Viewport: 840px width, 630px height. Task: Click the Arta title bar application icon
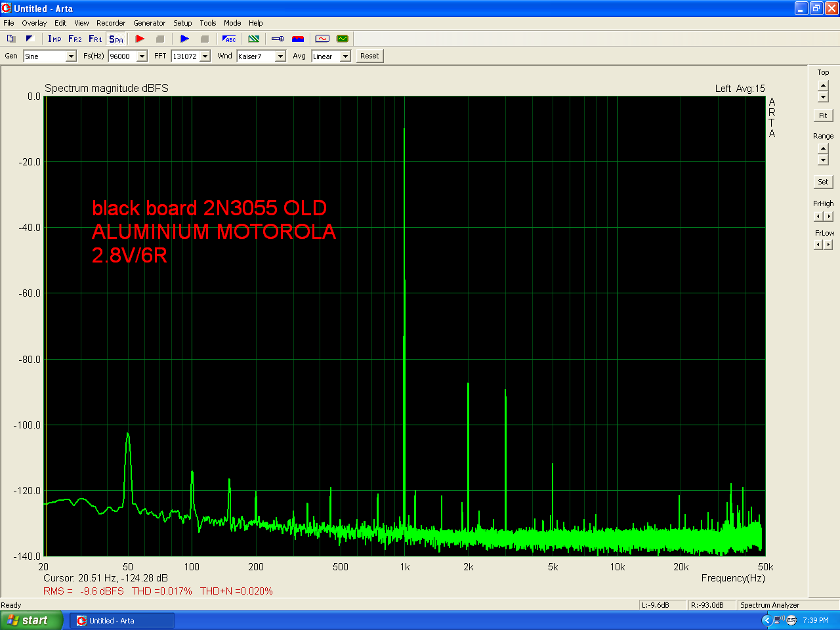point(7,9)
